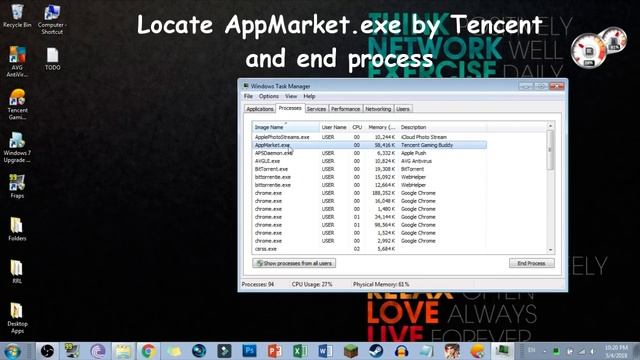The image size is (640, 360).
Task: Open PowerPoint from the taskbar
Action: click(274, 351)
